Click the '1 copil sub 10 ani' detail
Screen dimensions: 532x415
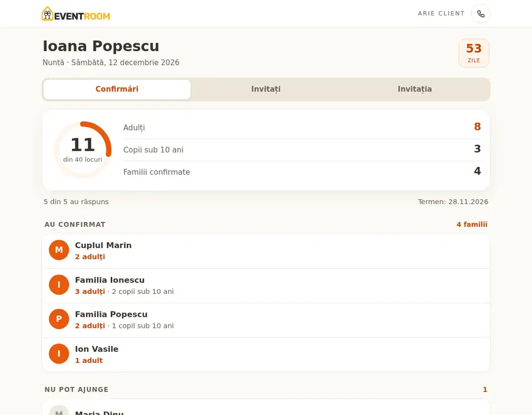point(143,326)
